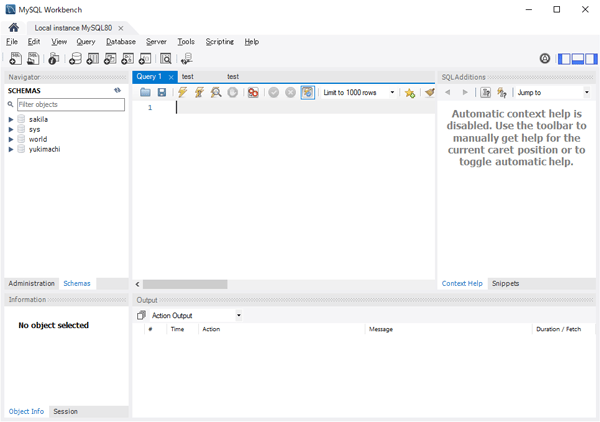This screenshot has width=600, height=422.
Task: Click the home screen icon
Action: coord(14,28)
